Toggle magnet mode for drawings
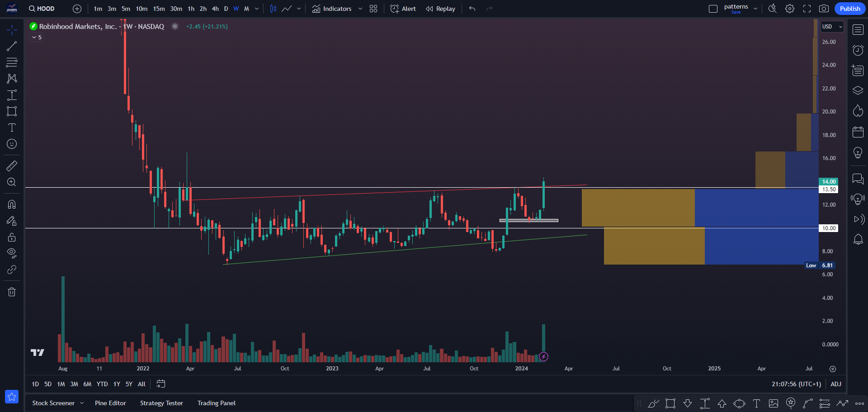868x412 pixels. point(12,204)
